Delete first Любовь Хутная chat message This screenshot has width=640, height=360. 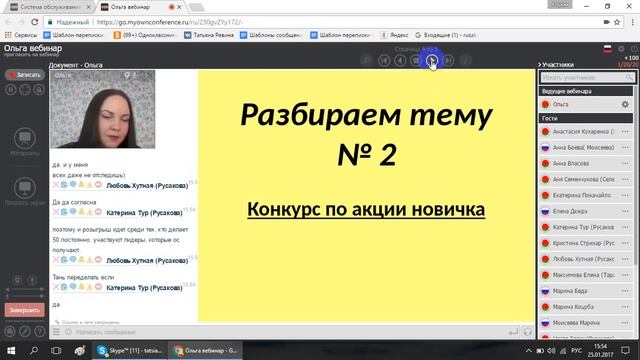[56, 185]
